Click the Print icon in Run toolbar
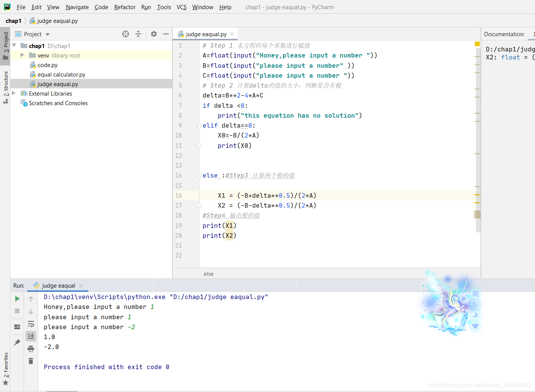 pos(31,349)
